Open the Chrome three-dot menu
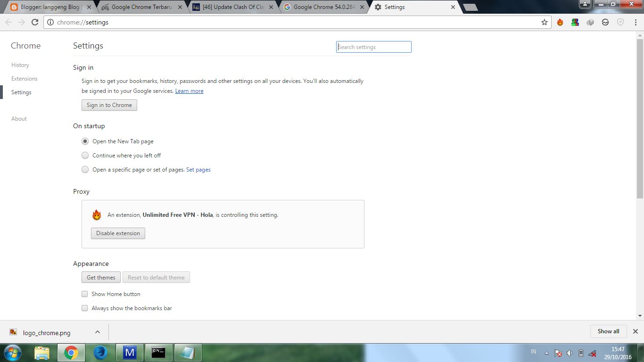Viewport: 644px width, 362px height. pyautogui.click(x=635, y=22)
